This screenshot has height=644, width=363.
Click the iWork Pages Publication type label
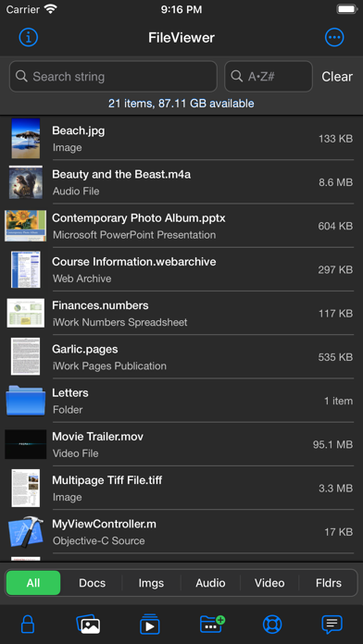pos(109,365)
